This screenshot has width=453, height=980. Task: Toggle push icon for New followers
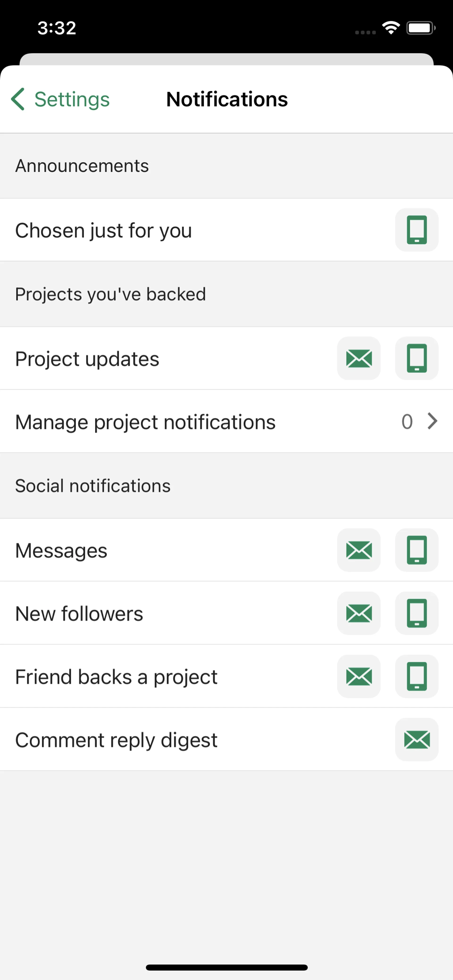[x=416, y=613]
